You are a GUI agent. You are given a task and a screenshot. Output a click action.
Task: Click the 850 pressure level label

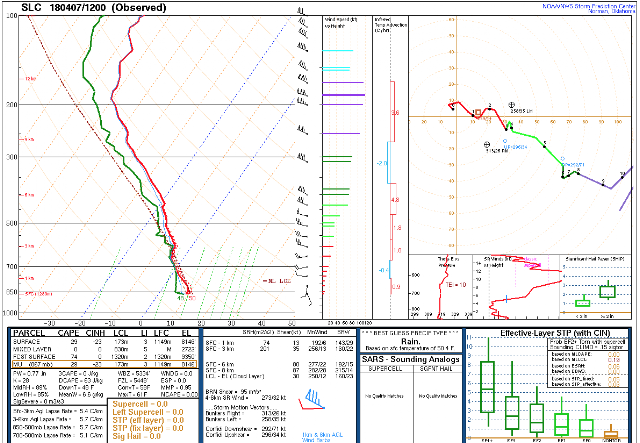coord(11,292)
